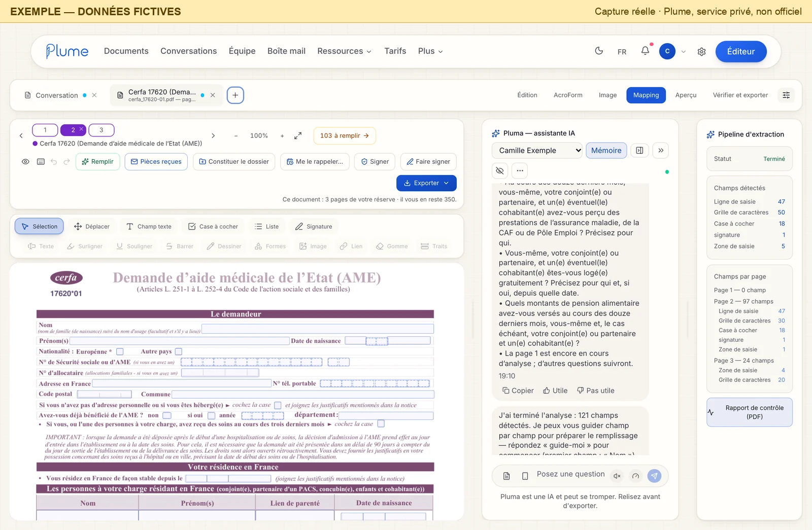Toggle preview eye icon in document toolbar
812x530 pixels.
pos(25,162)
